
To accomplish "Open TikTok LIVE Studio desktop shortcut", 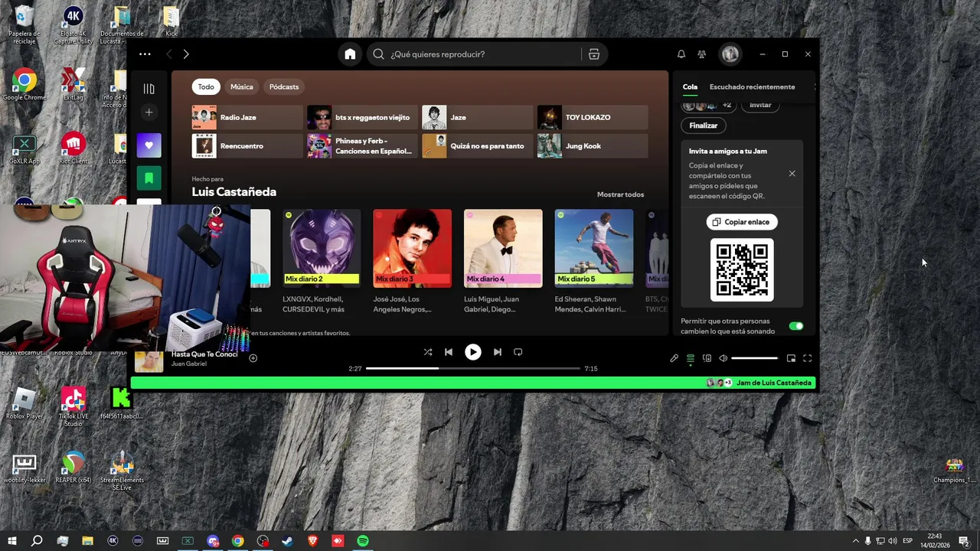I will click(73, 407).
